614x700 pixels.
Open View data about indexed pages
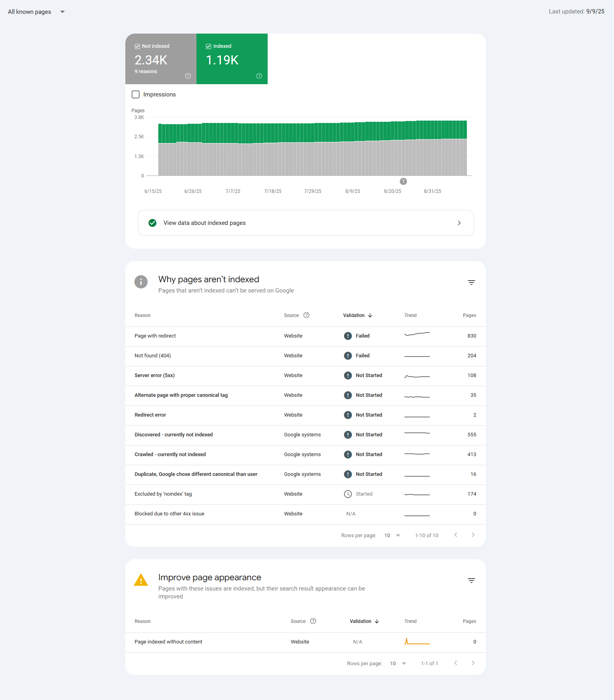pyautogui.click(x=306, y=223)
